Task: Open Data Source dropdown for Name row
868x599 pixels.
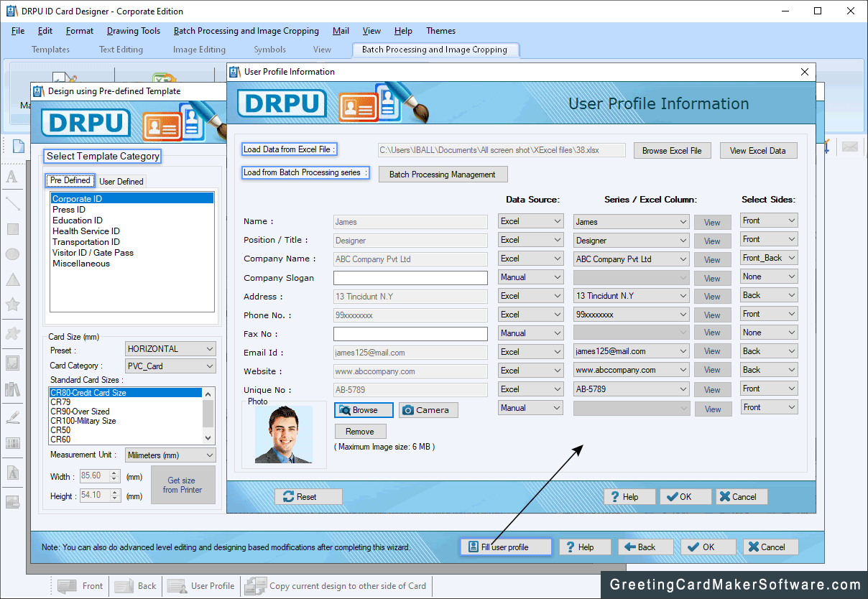Action: tap(531, 221)
